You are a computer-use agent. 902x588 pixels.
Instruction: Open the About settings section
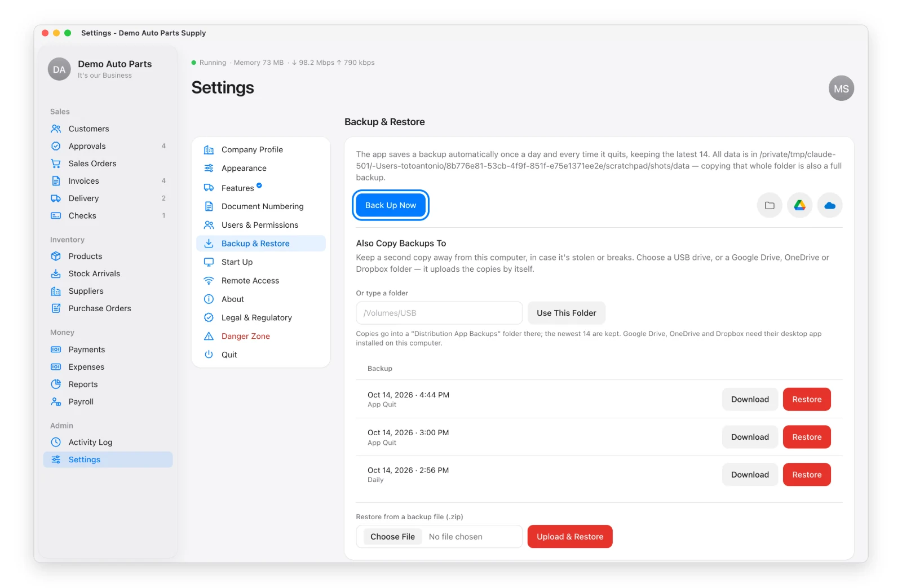pos(261,299)
